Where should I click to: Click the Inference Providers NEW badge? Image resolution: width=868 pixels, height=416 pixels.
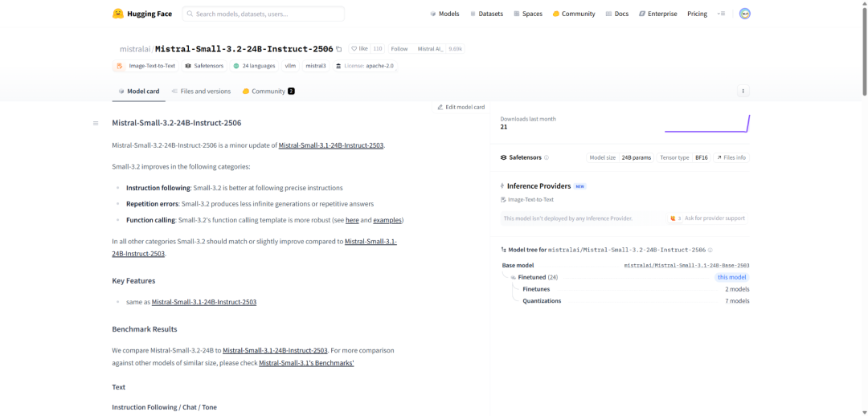click(x=579, y=186)
